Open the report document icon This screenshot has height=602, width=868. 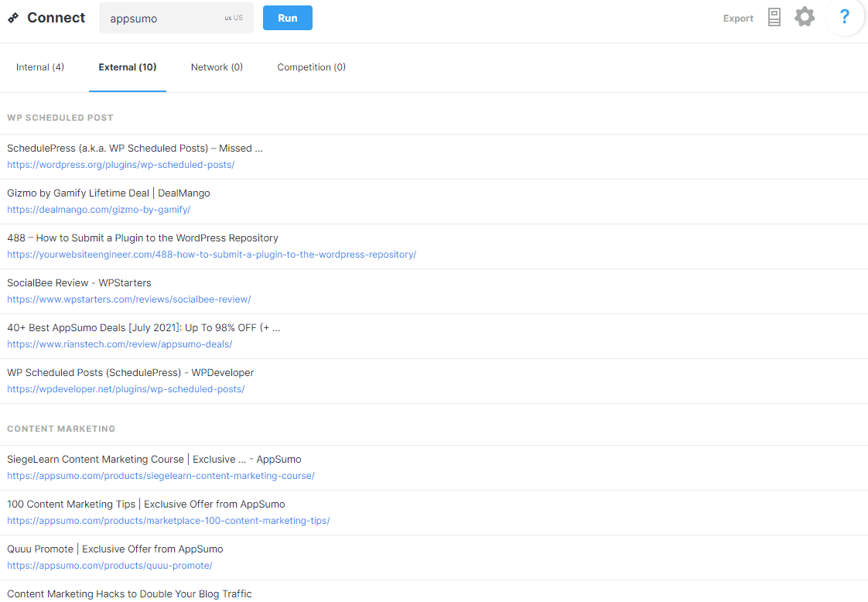coord(774,17)
